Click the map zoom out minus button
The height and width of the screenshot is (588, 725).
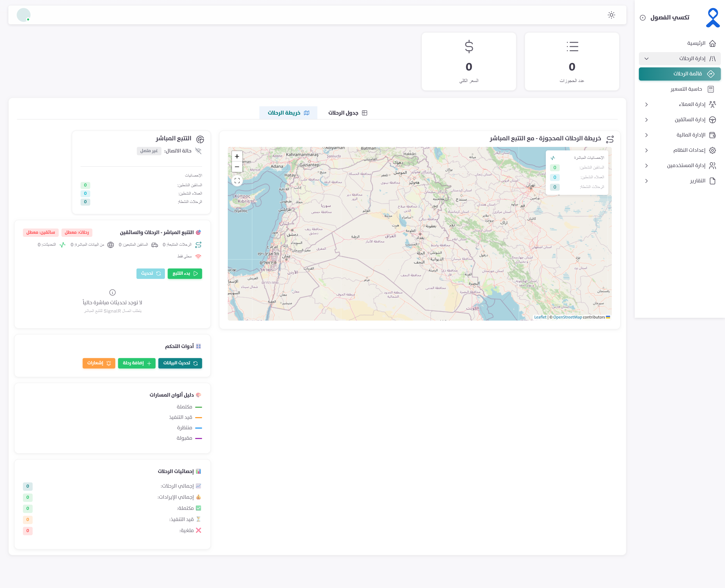click(x=237, y=167)
